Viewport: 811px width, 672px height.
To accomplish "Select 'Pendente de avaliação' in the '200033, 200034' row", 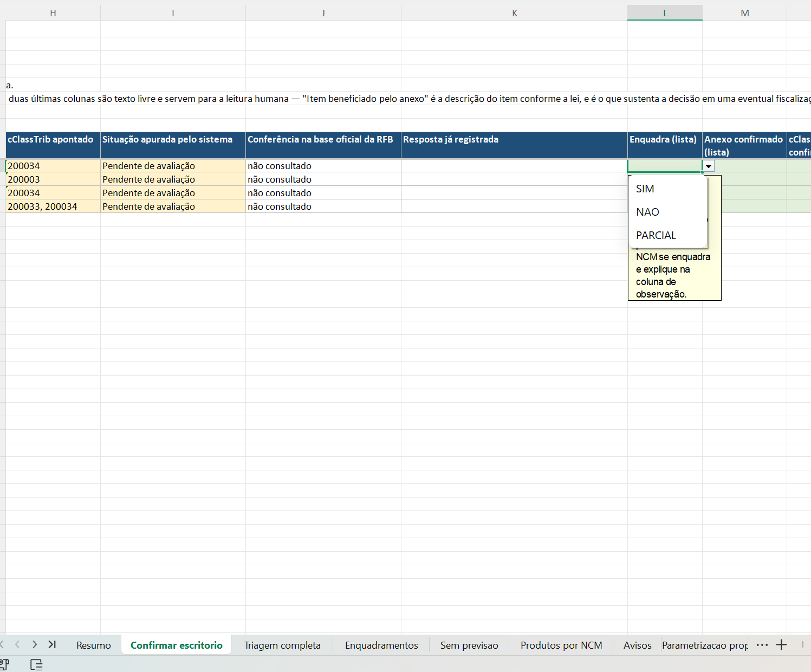I will 173,206.
